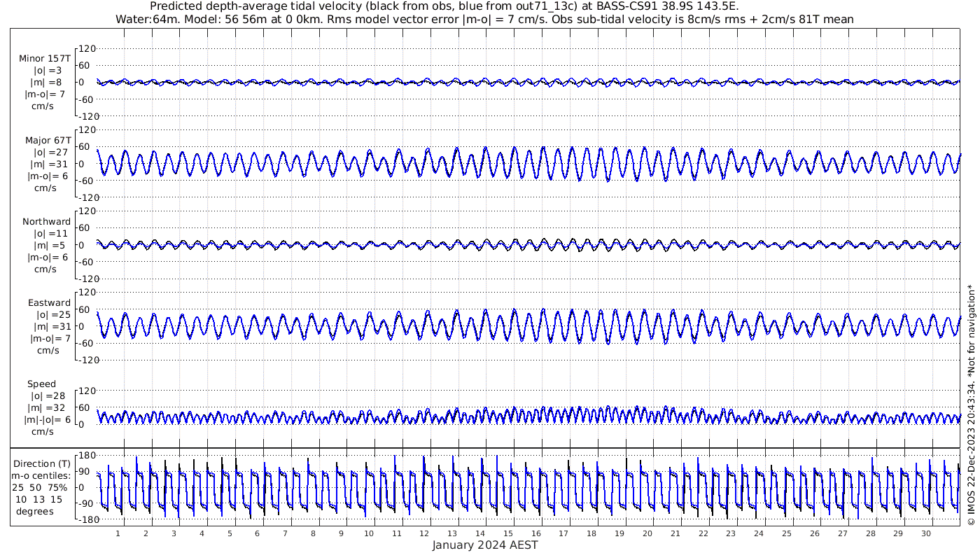
Task: Click day '1' on the time axis
Action: tap(118, 533)
